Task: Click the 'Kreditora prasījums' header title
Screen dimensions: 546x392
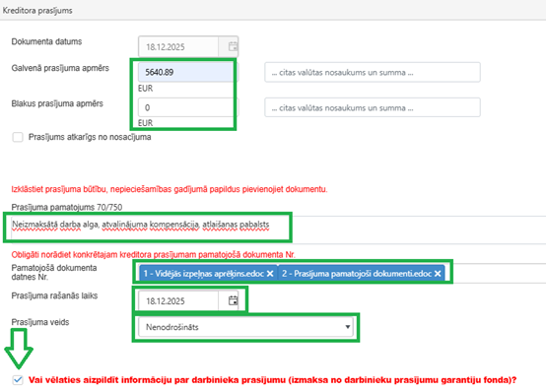Action: (x=37, y=11)
